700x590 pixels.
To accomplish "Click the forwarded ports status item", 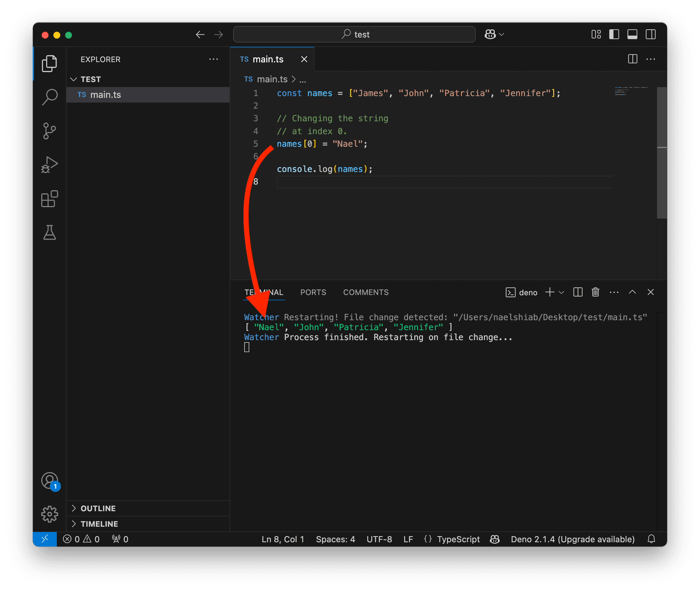I will click(x=120, y=539).
